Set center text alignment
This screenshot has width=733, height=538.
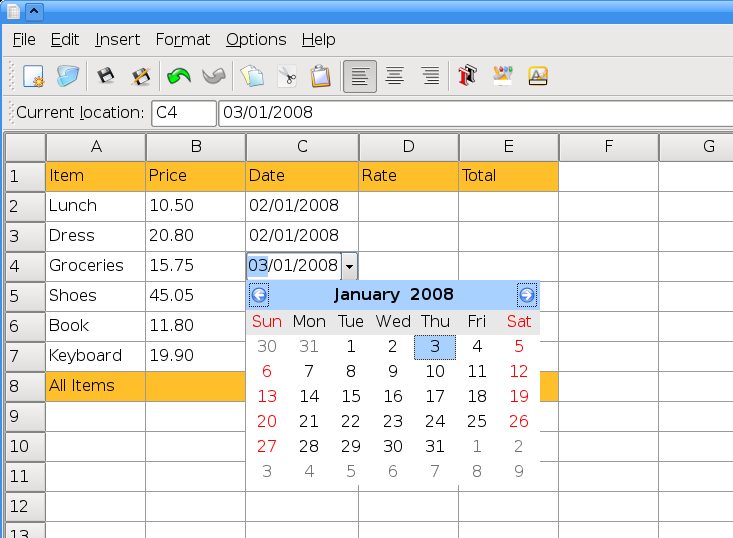[x=395, y=76]
